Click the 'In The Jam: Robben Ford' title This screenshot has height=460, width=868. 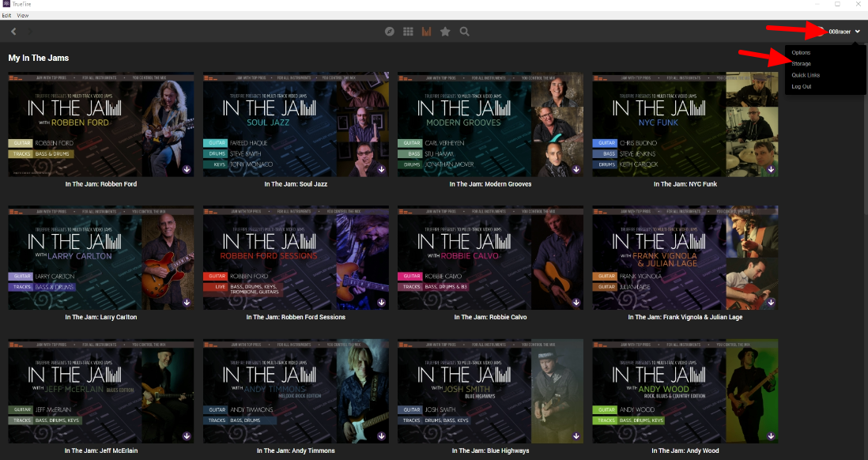pos(100,184)
